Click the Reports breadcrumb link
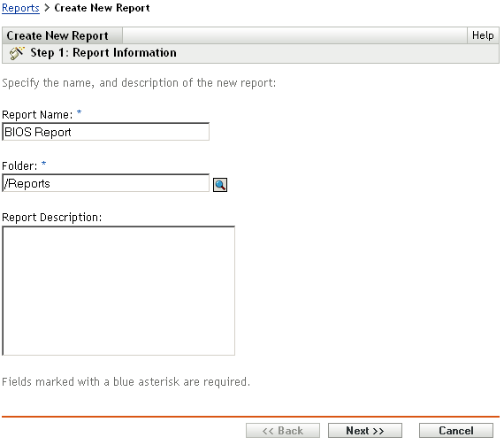This screenshot has width=504, height=445. [x=20, y=8]
